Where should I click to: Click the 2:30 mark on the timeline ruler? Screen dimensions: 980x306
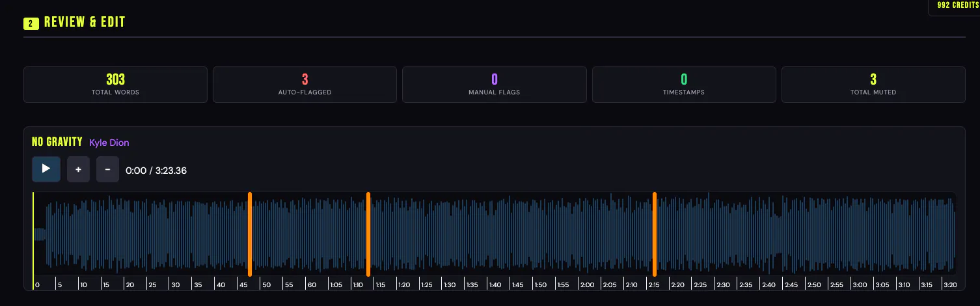coord(723,285)
